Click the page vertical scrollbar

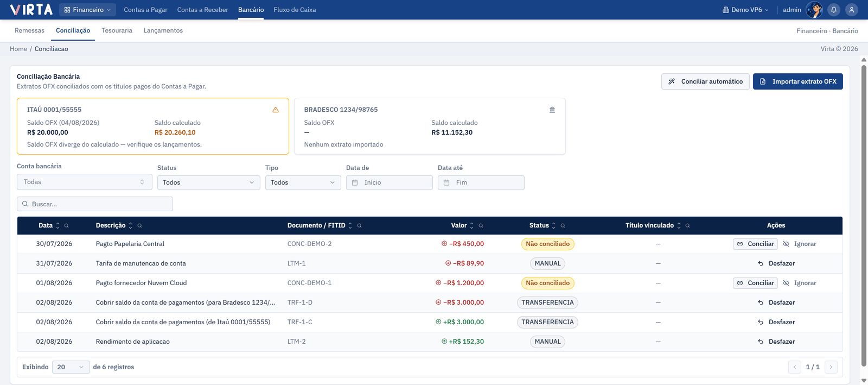pos(864,217)
